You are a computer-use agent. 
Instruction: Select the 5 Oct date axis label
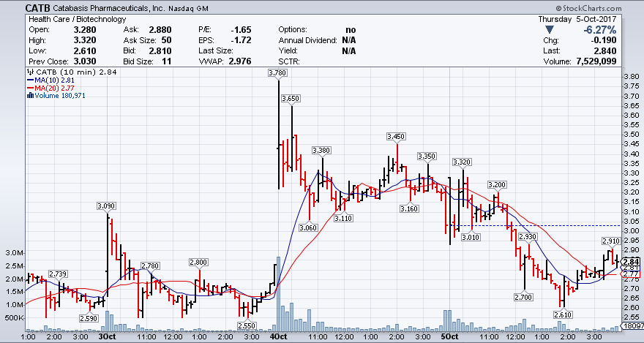[x=449, y=336]
